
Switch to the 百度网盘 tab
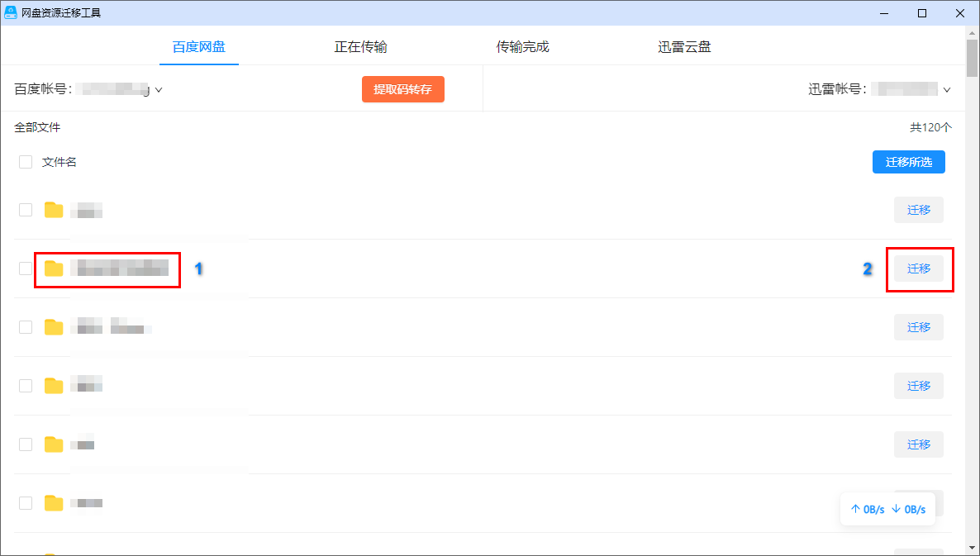(x=199, y=47)
